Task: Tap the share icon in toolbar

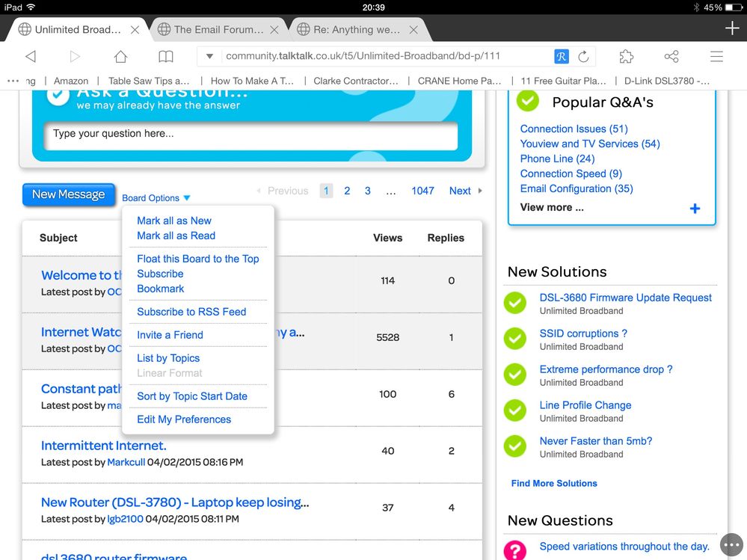Action: tap(671, 57)
